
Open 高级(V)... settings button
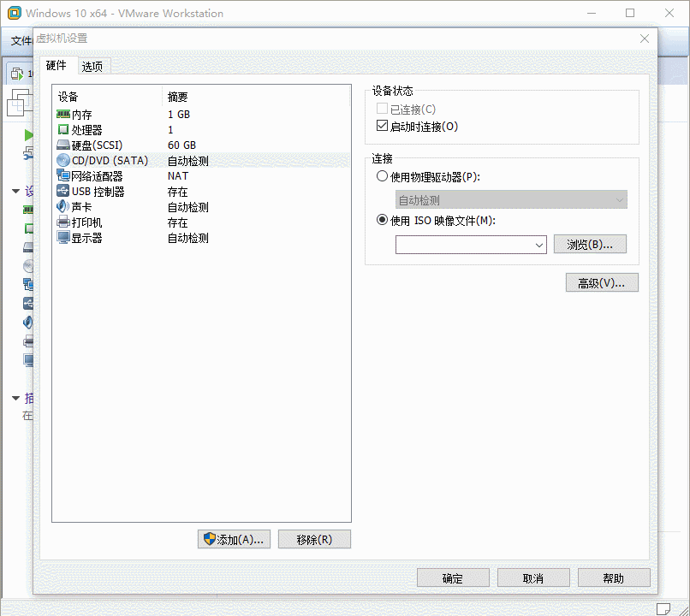[602, 282]
